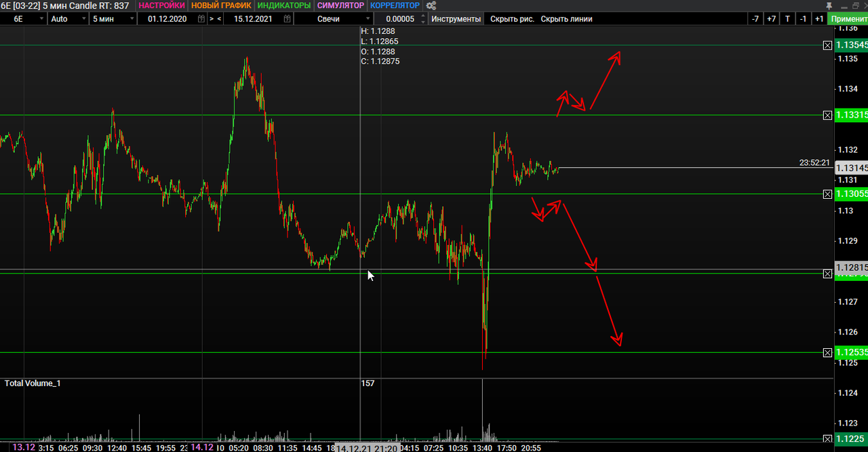The height and width of the screenshot is (452, 868).
Task: Open calendar for end date 15.12.2021
Action: pos(288,19)
